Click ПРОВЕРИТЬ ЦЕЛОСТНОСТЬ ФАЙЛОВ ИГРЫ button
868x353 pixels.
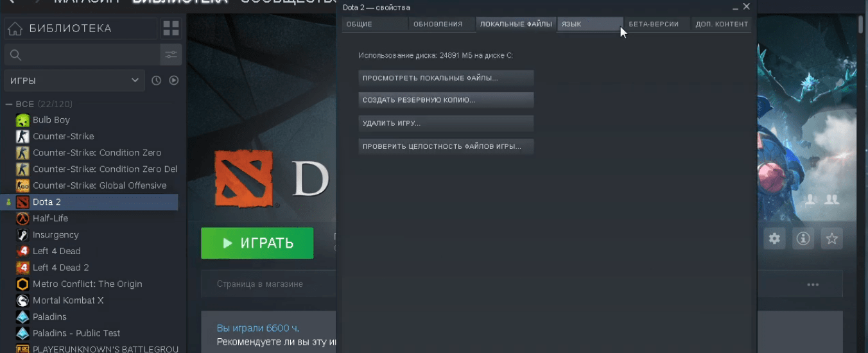pyautogui.click(x=446, y=146)
